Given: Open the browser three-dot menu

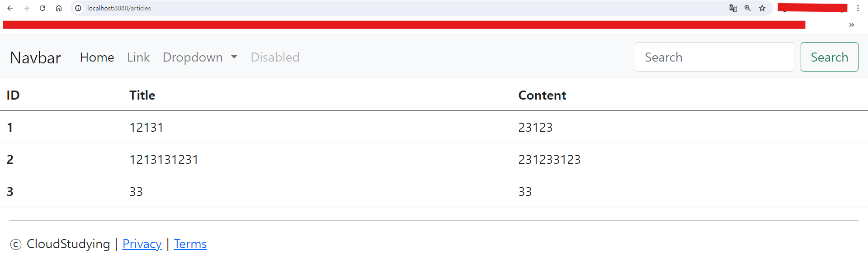Looking at the screenshot, I should 858,8.
